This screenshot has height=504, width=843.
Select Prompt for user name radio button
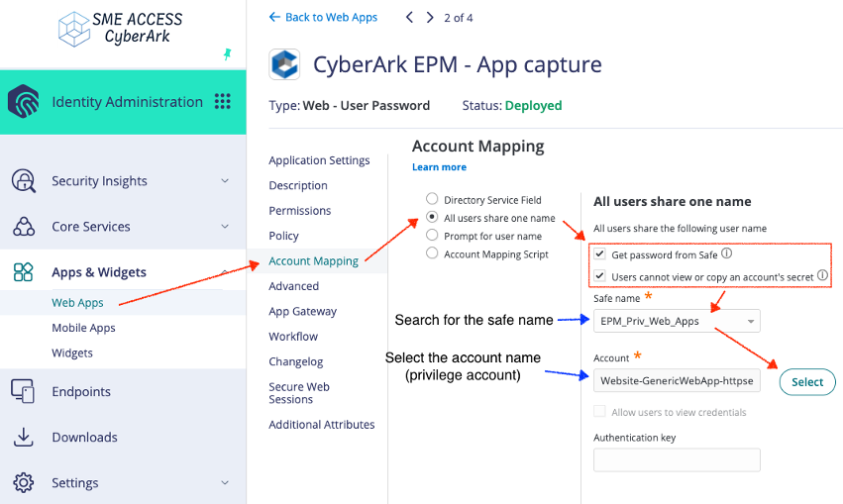coord(432,235)
